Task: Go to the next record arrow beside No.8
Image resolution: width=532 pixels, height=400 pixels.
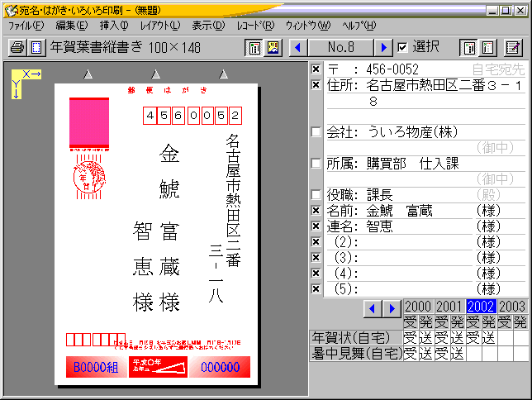Action: (383, 48)
